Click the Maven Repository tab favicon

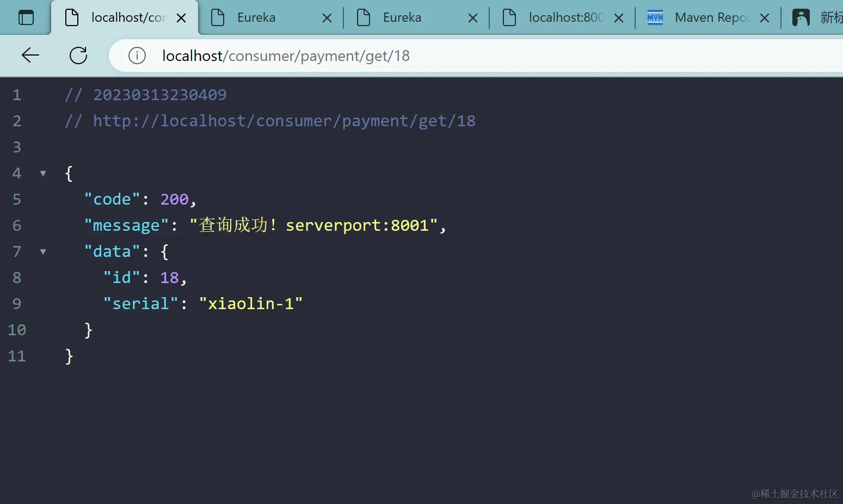pos(655,17)
